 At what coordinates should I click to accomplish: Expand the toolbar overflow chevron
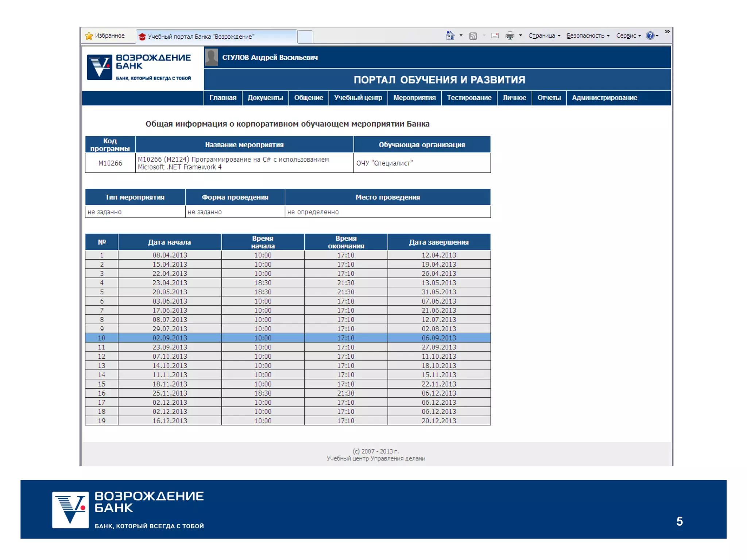tap(667, 32)
